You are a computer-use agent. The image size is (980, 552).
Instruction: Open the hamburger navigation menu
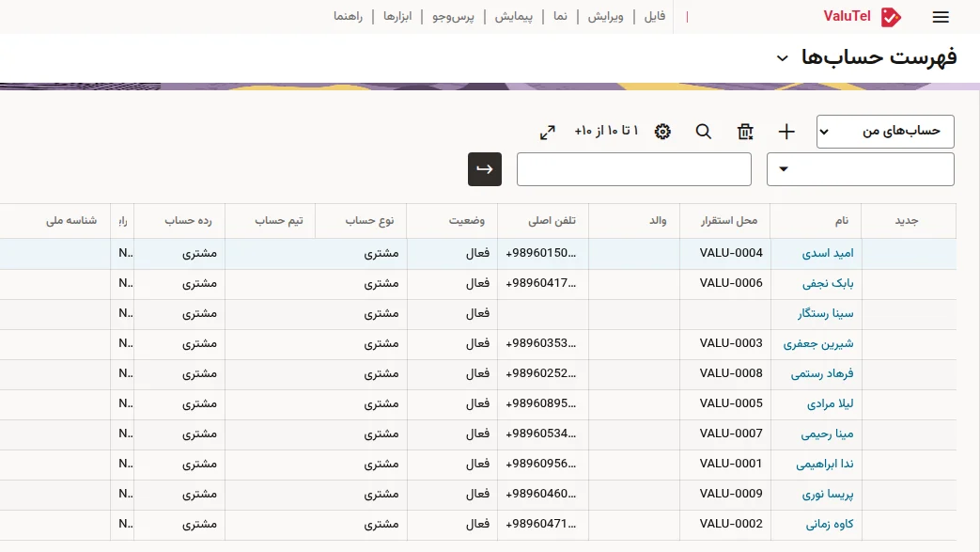point(941,17)
